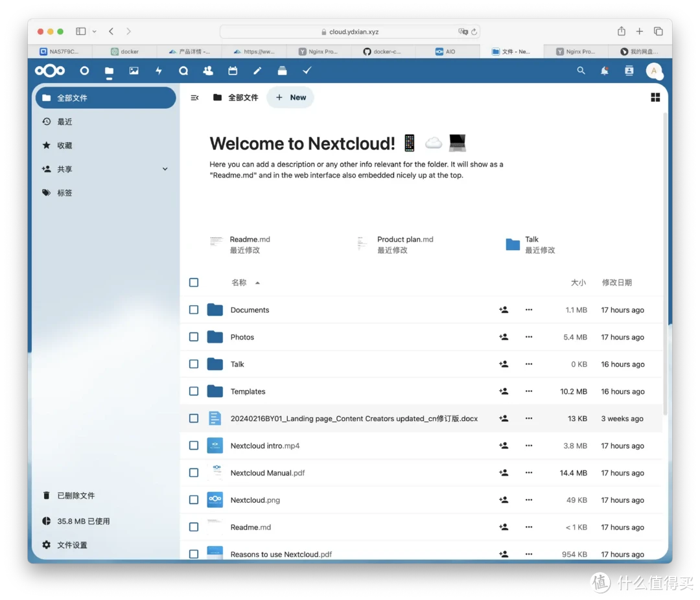The width and height of the screenshot is (700, 600).
Task: Reload page in Safari address bar
Action: 474,32
